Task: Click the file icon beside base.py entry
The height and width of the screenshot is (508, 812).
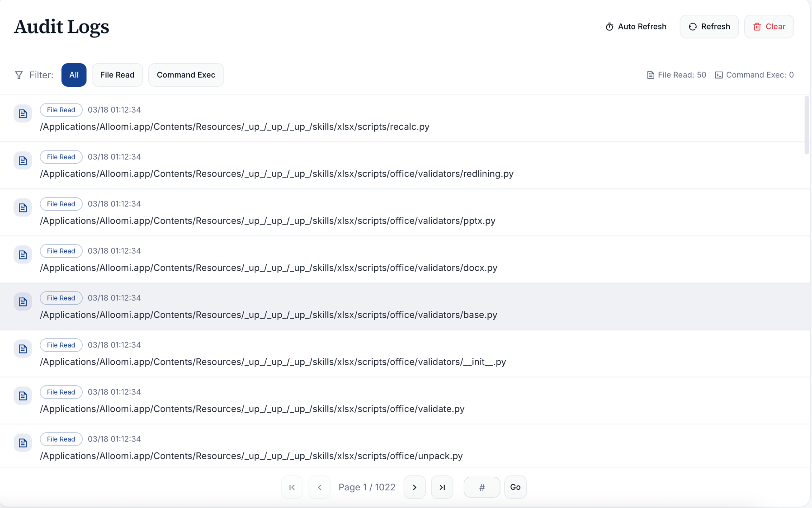Action: click(x=23, y=302)
